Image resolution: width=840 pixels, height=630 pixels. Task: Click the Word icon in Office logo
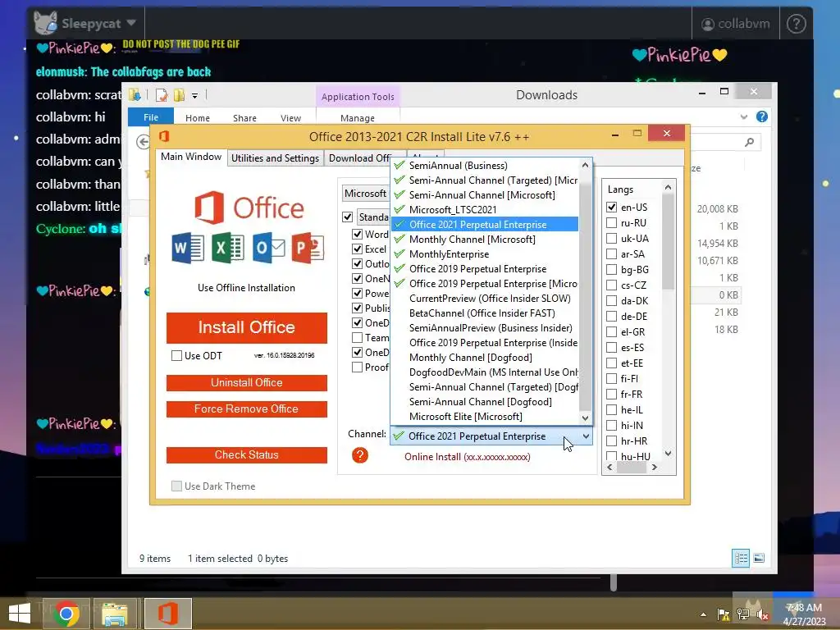pyautogui.click(x=188, y=249)
